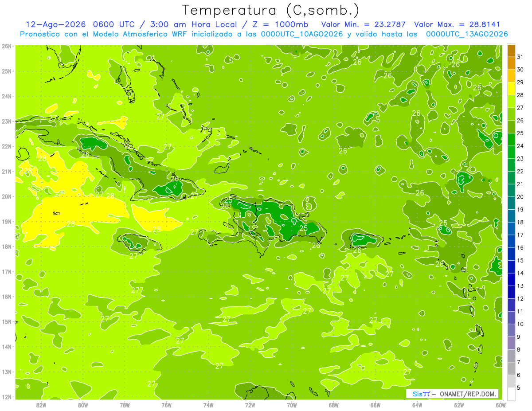This screenshot has height=411, width=532.
Task: Click the 62W longitude axis label
Action: coord(459,404)
